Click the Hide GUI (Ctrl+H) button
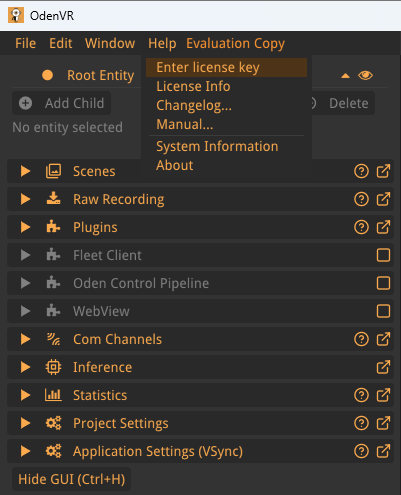The width and height of the screenshot is (401, 495). pyautogui.click(x=71, y=479)
